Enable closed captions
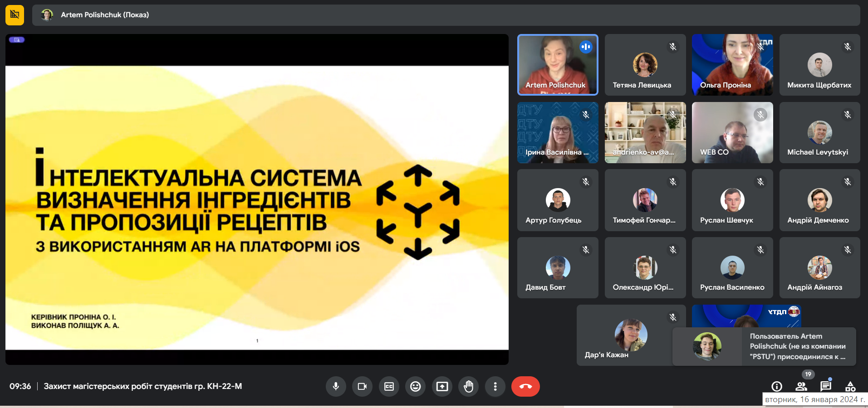Image resolution: width=868 pixels, height=408 pixels. pyautogui.click(x=389, y=386)
